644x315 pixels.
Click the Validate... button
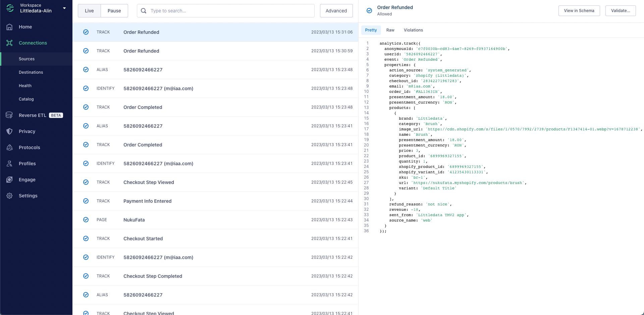(621, 11)
